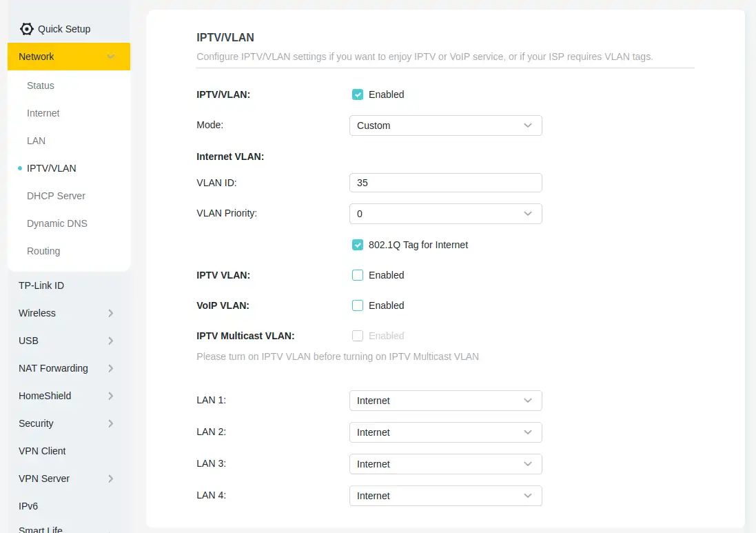Click the VLAN ID input field
Viewport: 756px width, 533px height.
[x=445, y=183]
